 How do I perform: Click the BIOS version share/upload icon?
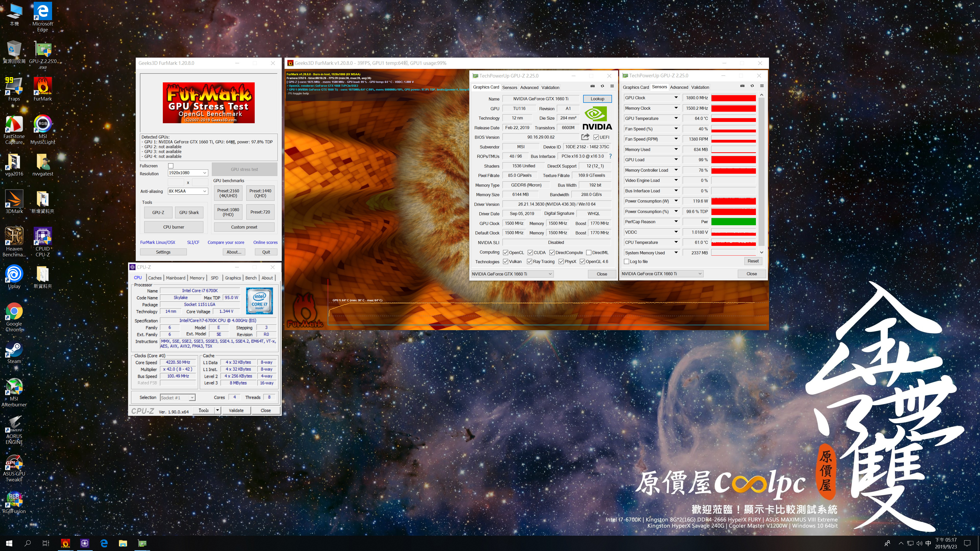point(585,137)
